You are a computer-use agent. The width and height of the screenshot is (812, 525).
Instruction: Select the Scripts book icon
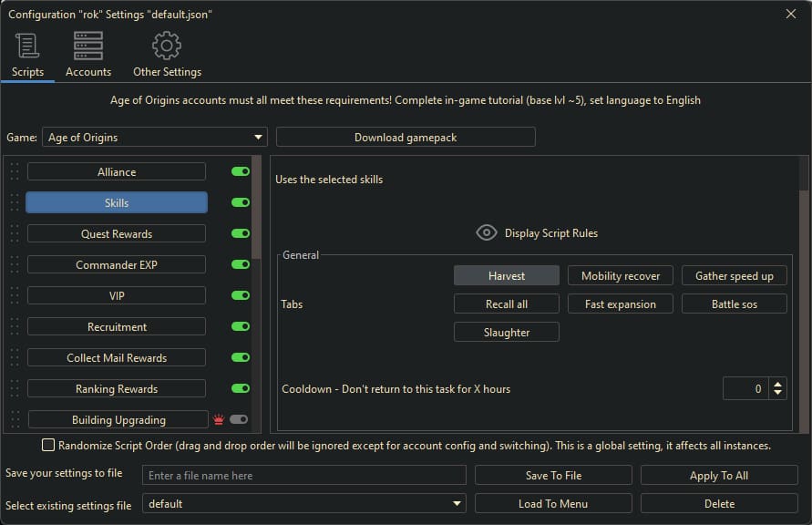(26, 45)
